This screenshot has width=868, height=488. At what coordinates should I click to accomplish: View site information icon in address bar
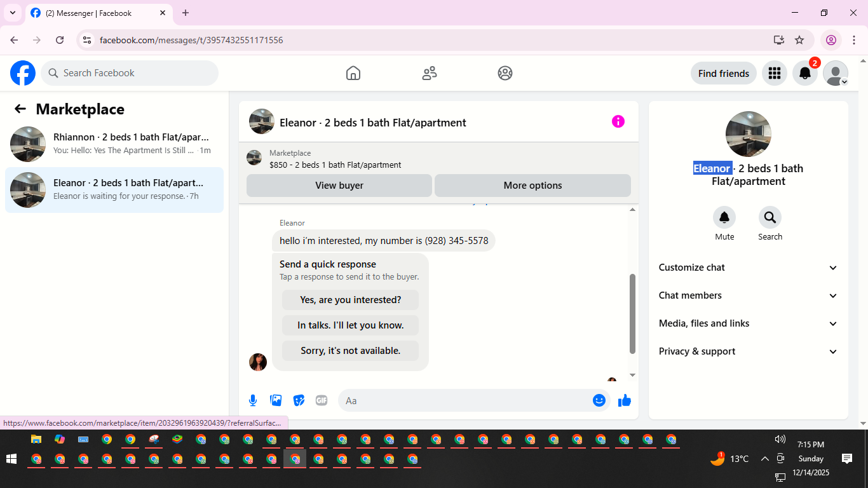coord(88,40)
